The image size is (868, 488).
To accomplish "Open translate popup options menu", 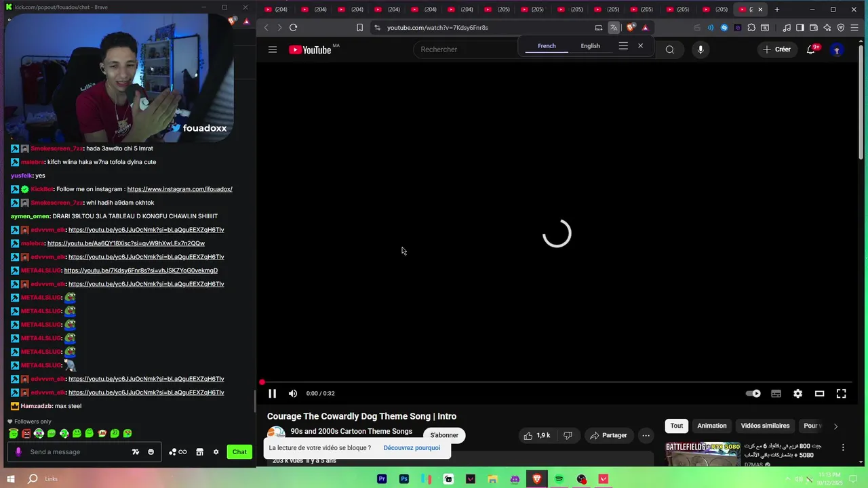I will pyautogui.click(x=623, y=46).
